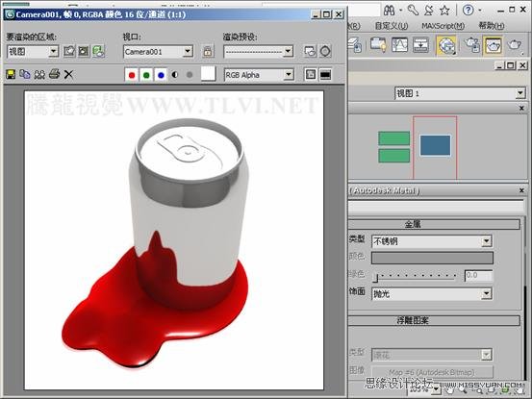Collapse the 金属 rollout header
This screenshot has height=399, width=532.
434,224
